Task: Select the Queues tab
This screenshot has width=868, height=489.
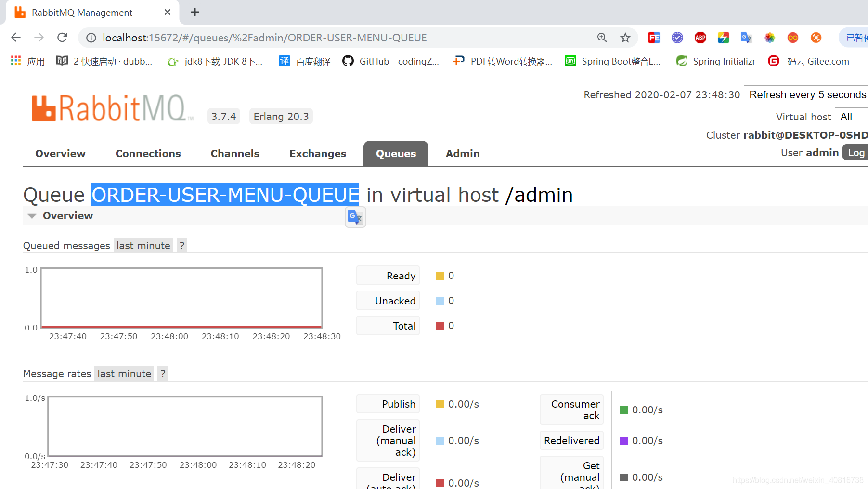Action: point(396,154)
